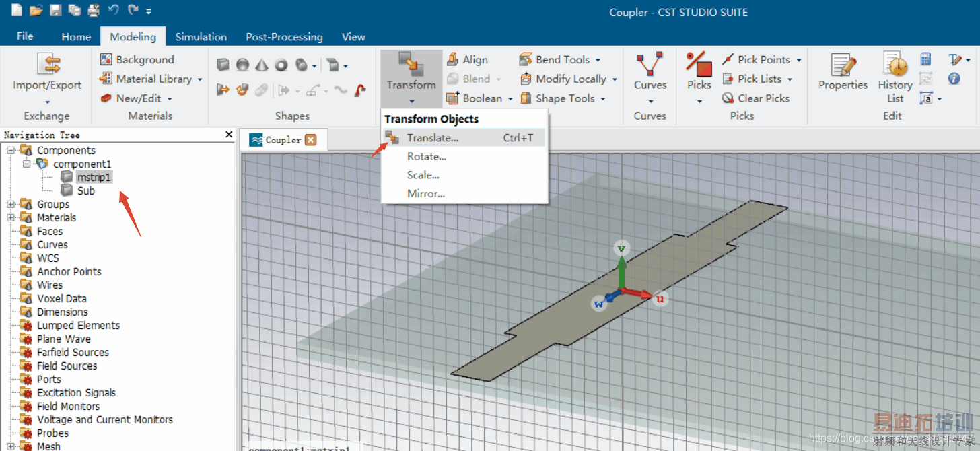
Task: Open the Boolean operations dropdown
Action: click(x=479, y=98)
